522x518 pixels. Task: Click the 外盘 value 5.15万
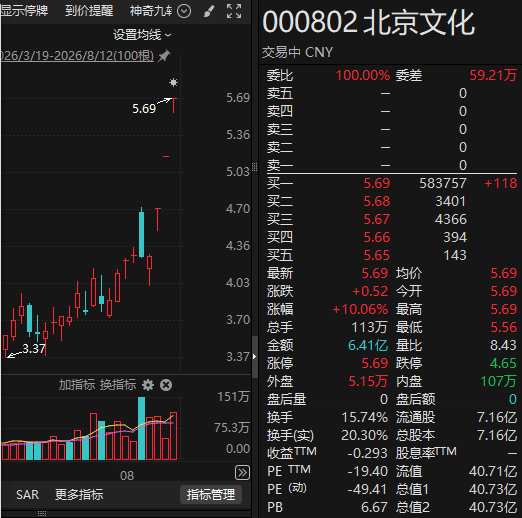(368, 381)
